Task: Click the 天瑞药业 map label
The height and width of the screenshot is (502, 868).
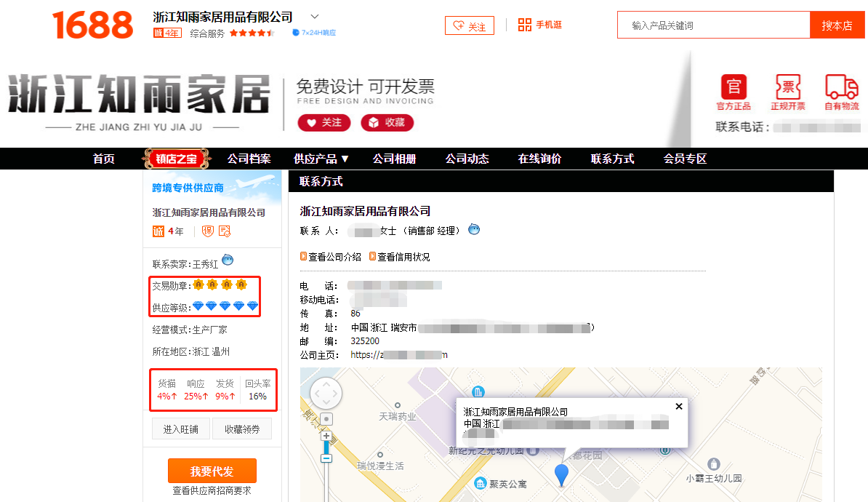Action: 398,416
